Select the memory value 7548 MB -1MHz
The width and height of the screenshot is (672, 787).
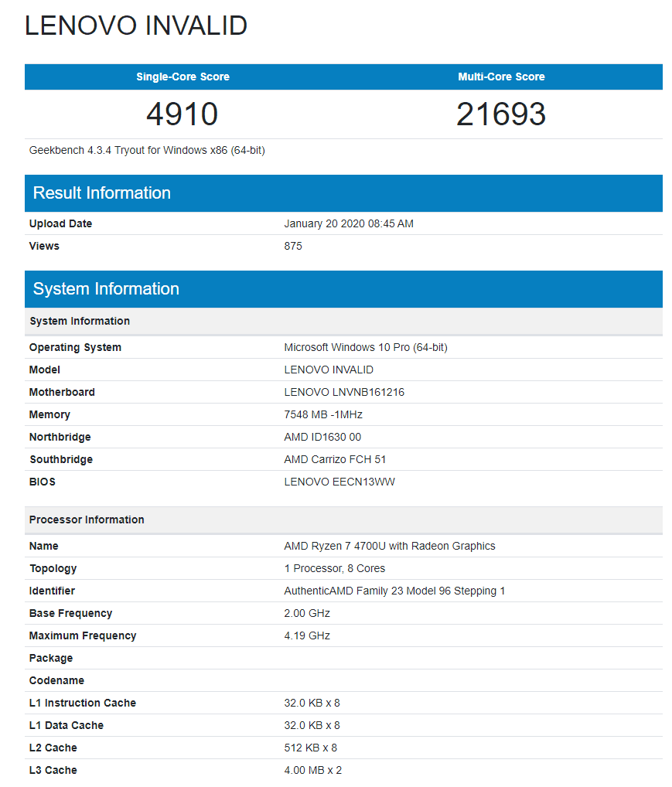click(x=323, y=414)
